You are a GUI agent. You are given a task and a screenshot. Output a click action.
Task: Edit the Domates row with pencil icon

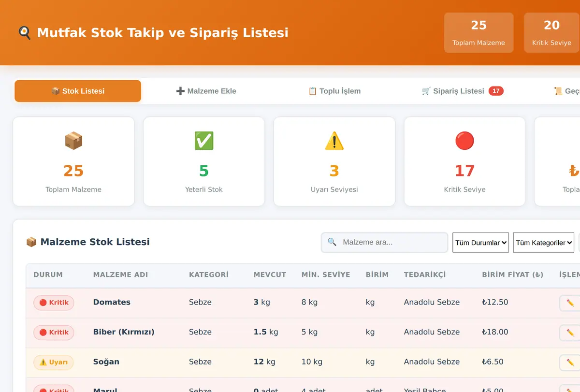click(570, 303)
